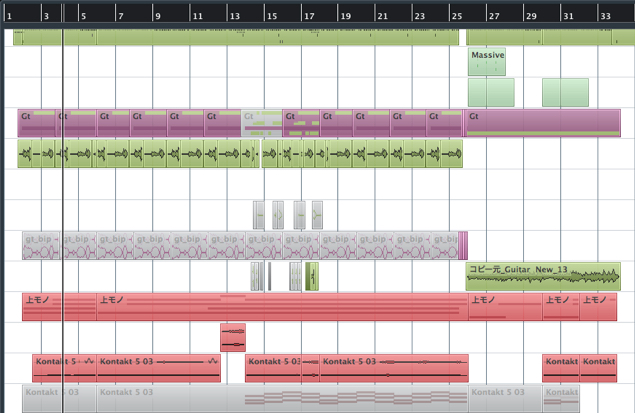The width and height of the screenshot is (635, 413).
Task: Select the red Kontakt clip at bar 30
Action: (x=561, y=368)
